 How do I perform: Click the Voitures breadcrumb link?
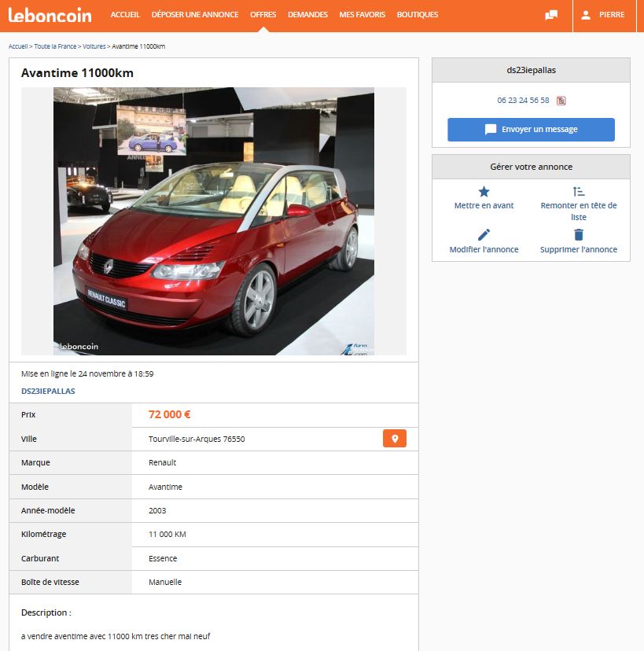click(94, 46)
